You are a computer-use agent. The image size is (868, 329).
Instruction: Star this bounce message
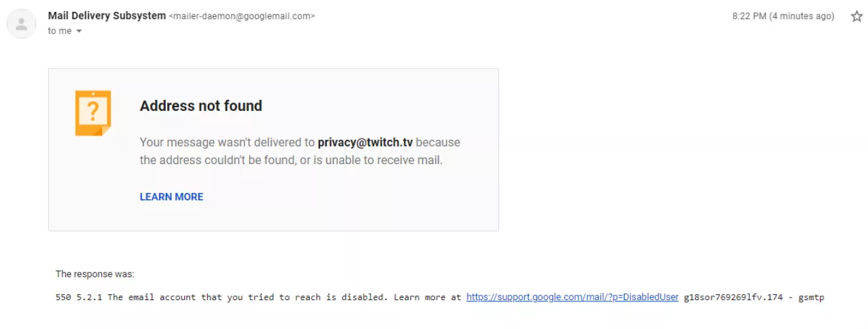click(x=856, y=16)
